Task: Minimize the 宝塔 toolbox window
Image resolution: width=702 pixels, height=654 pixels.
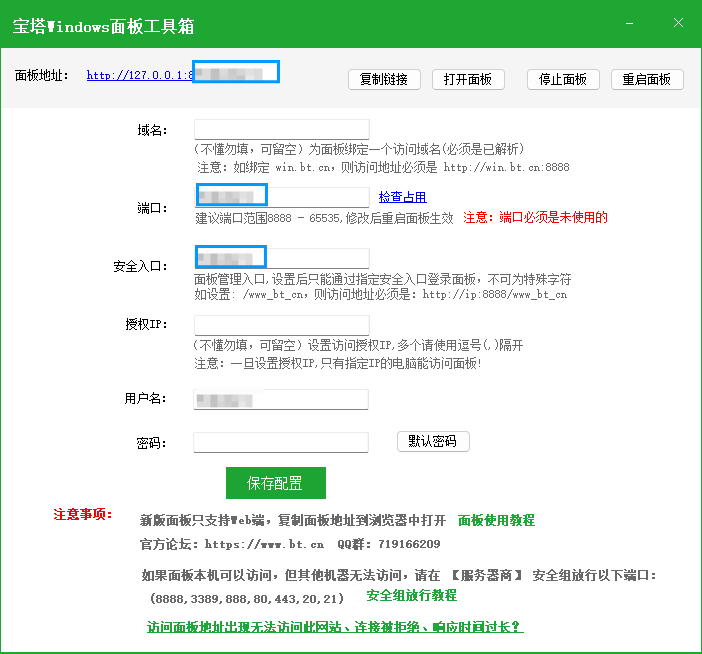Action: pyautogui.click(x=629, y=23)
